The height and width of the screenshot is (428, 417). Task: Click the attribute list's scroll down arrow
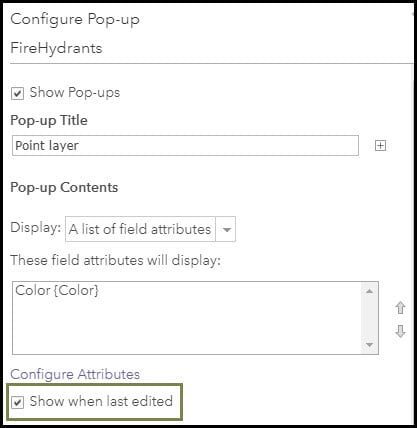pyautogui.click(x=369, y=344)
